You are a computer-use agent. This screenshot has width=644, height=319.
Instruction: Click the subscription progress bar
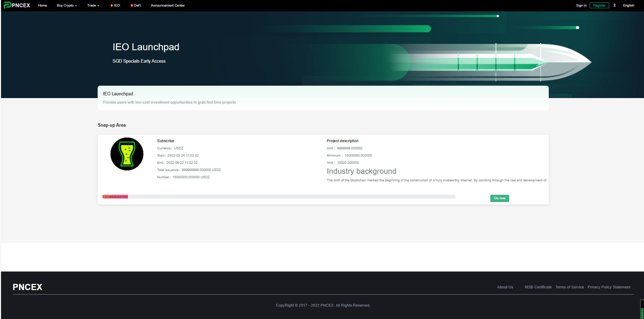279,197
